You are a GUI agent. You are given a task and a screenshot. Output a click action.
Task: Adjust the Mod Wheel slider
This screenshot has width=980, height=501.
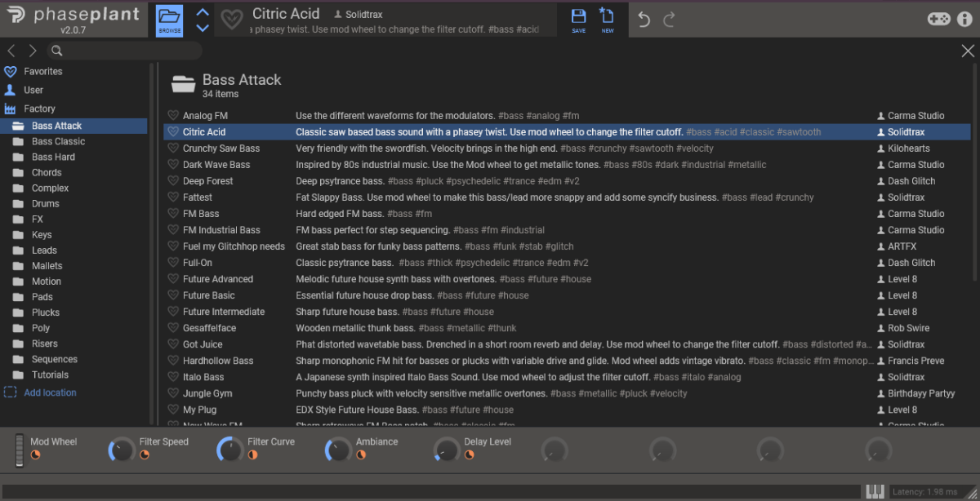20,450
